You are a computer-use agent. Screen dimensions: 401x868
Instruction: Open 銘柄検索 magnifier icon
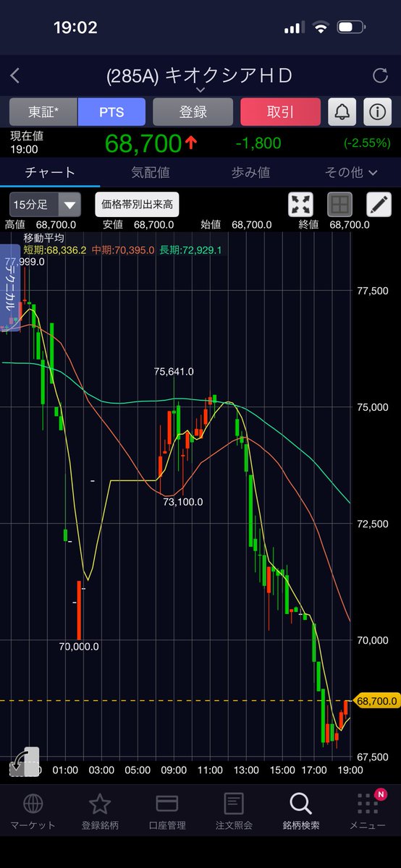[x=300, y=804]
